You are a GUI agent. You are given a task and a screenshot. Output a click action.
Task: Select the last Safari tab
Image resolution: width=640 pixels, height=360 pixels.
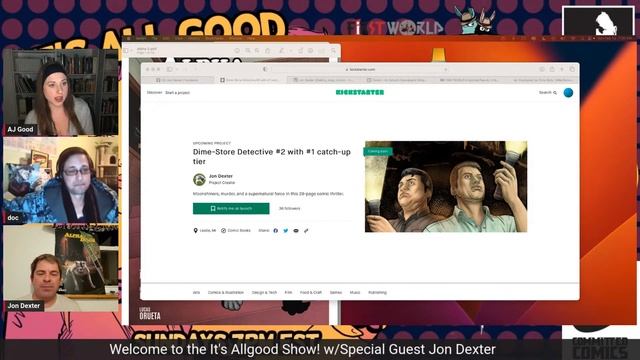(x=541, y=80)
